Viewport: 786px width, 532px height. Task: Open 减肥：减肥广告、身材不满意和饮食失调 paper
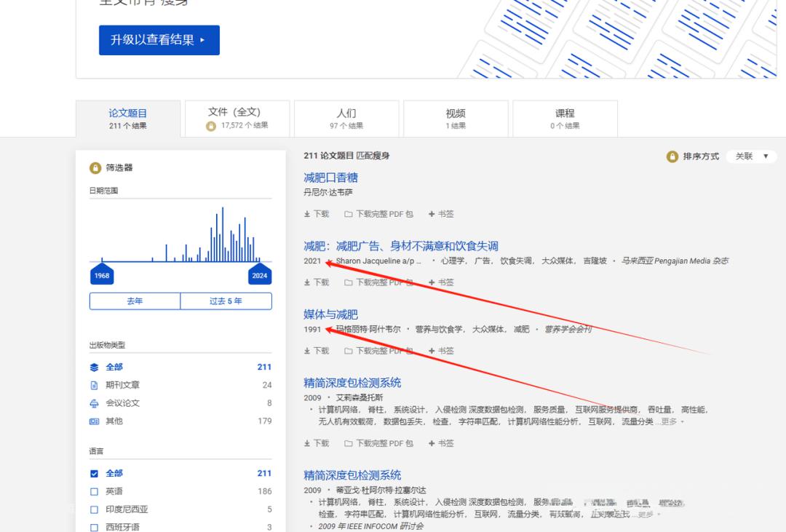point(401,246)
